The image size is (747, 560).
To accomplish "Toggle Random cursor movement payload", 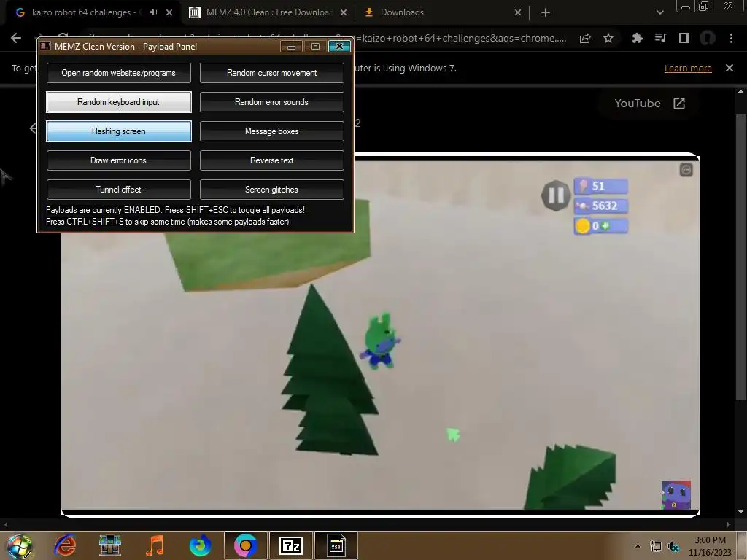I will [271, 73].
